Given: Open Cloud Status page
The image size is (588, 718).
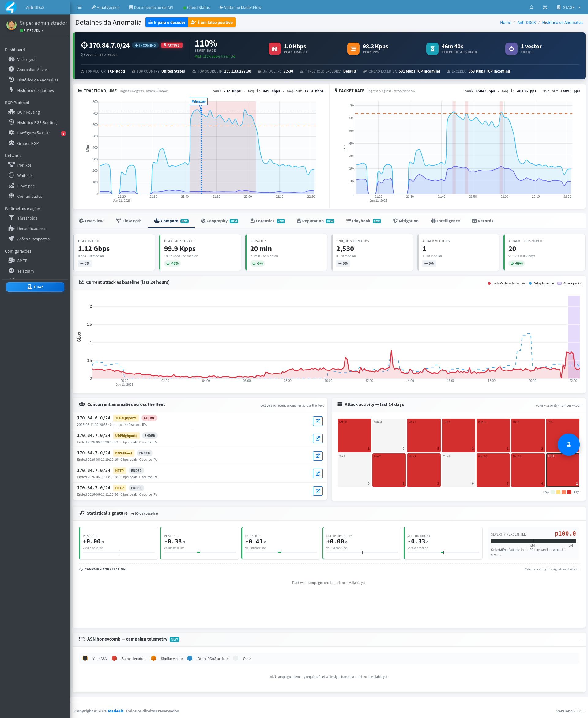Looking at the screenshot, I should [196, 7].
